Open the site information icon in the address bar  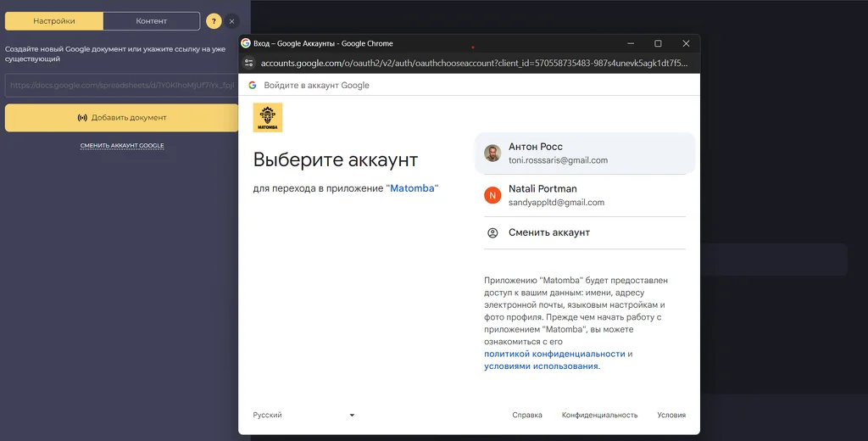(x=249, y=63)
